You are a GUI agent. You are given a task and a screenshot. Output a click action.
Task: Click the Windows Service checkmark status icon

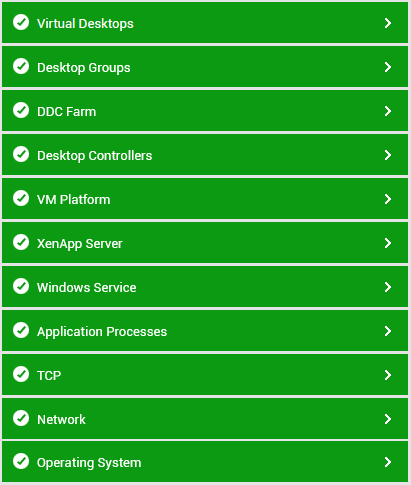click(x=21, y=286)
